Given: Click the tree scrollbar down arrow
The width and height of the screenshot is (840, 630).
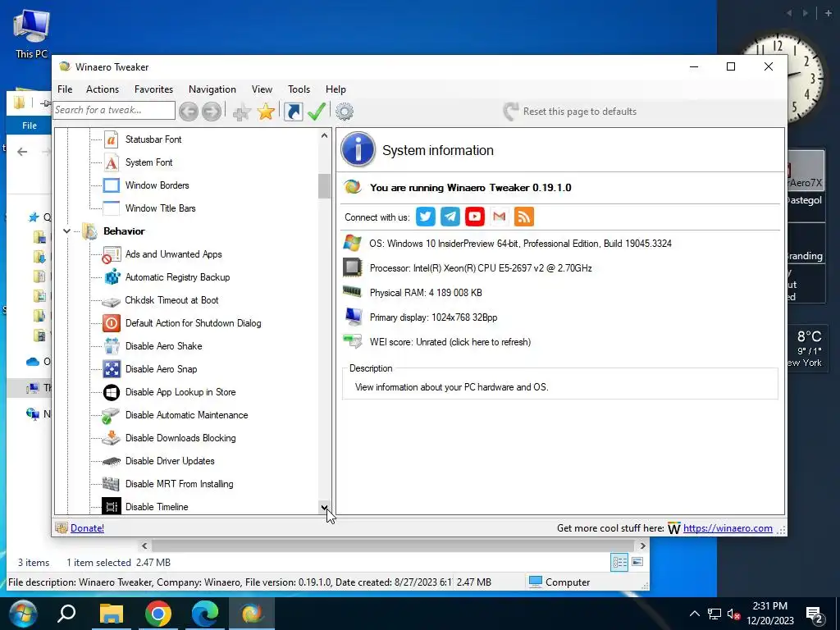Looking at the screenshot, I should click(324, 508).
